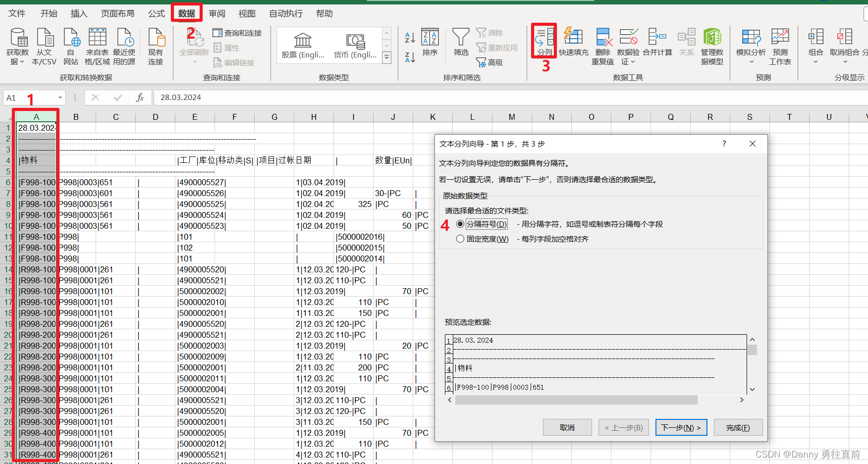The width and height of the screenshot is (868, 464).
Task: Click preview pane horizontal scrollbar thumb
Action: point(576,400)
